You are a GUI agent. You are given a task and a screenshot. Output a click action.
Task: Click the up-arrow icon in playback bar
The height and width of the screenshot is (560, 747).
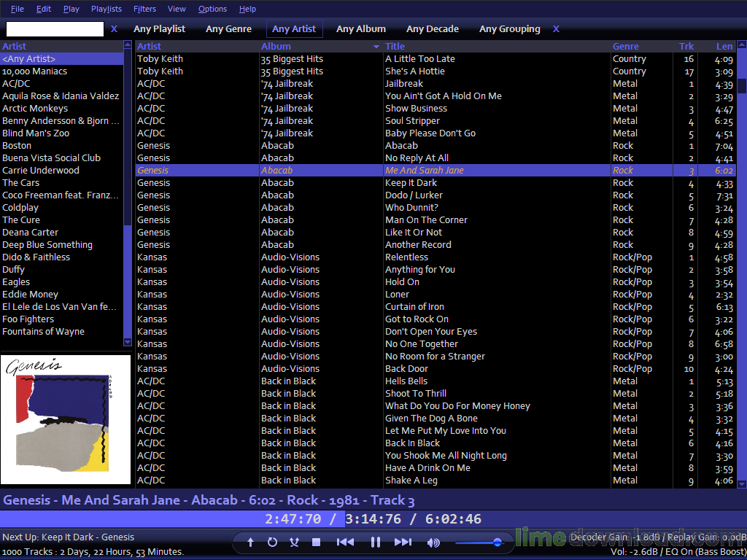click(x=250, y=542)
